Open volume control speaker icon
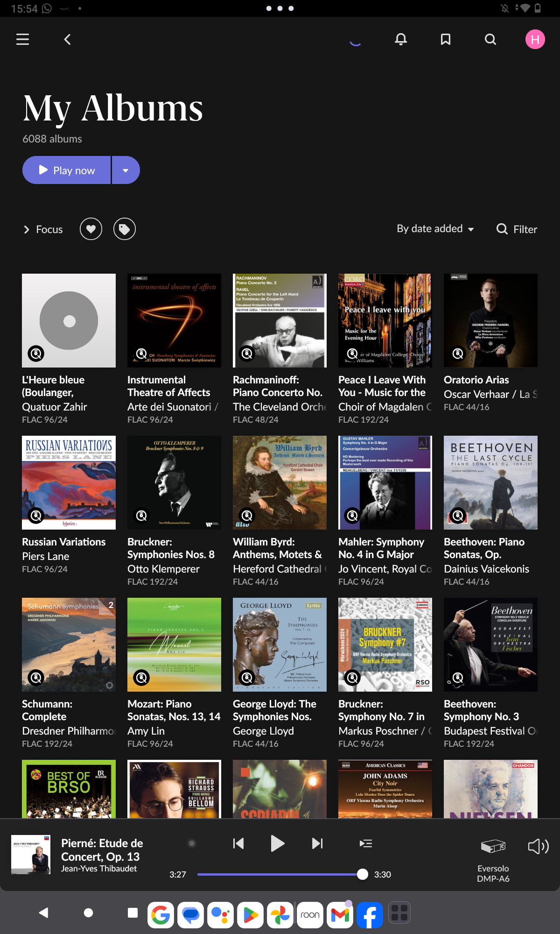The image size is (560, 934). pos(538,846)
